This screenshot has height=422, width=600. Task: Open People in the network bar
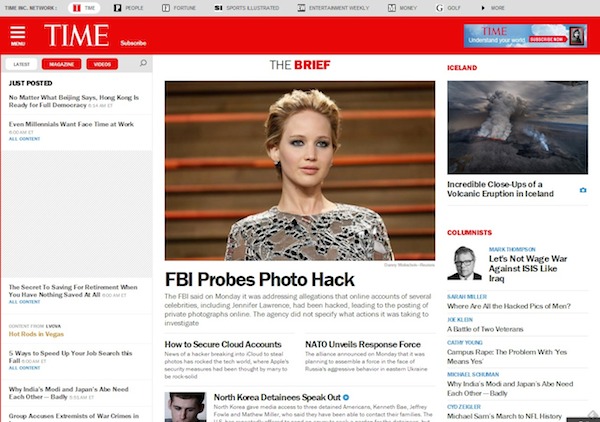[x=129, y=8]
